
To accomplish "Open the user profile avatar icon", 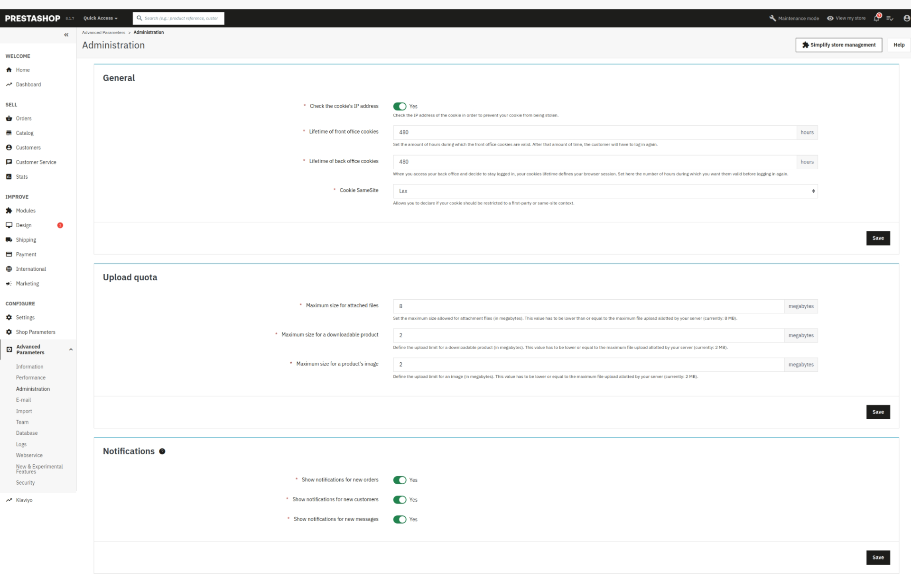I will coord(906,18).
